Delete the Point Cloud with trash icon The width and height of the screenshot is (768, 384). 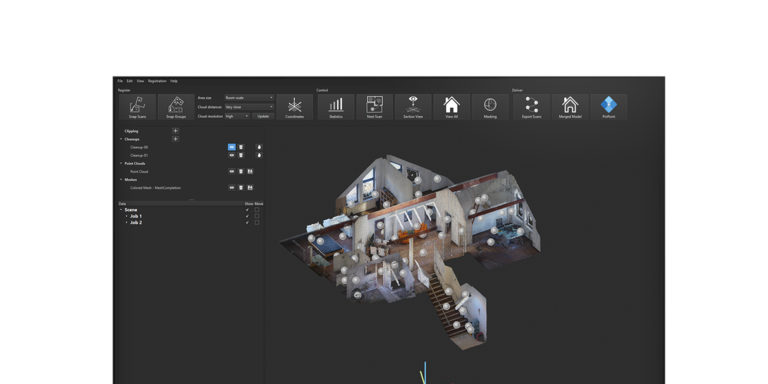click(x=241, y=171)
